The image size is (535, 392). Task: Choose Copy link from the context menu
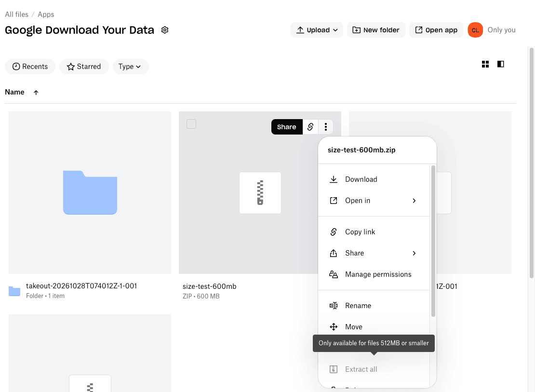coord(374,232)
